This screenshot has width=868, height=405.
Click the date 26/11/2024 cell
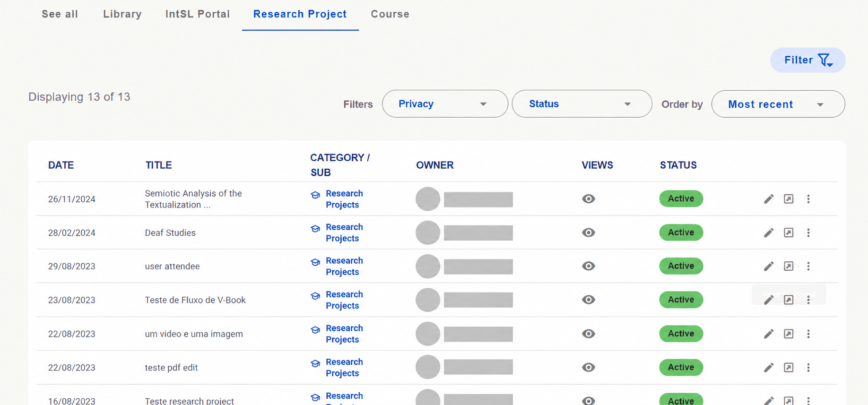click(72, 199)
